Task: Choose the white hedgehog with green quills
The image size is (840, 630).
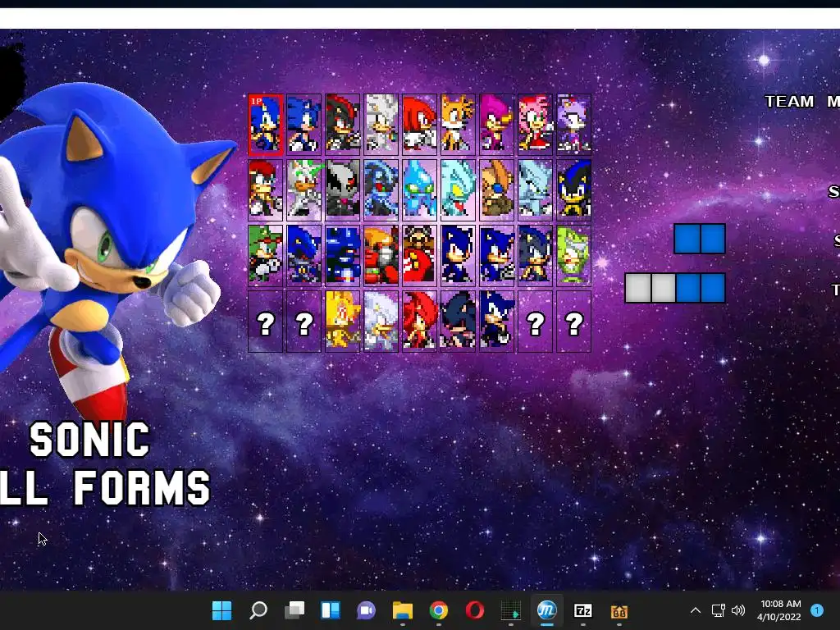Action: pyautogui.click(x=304, y=189)
